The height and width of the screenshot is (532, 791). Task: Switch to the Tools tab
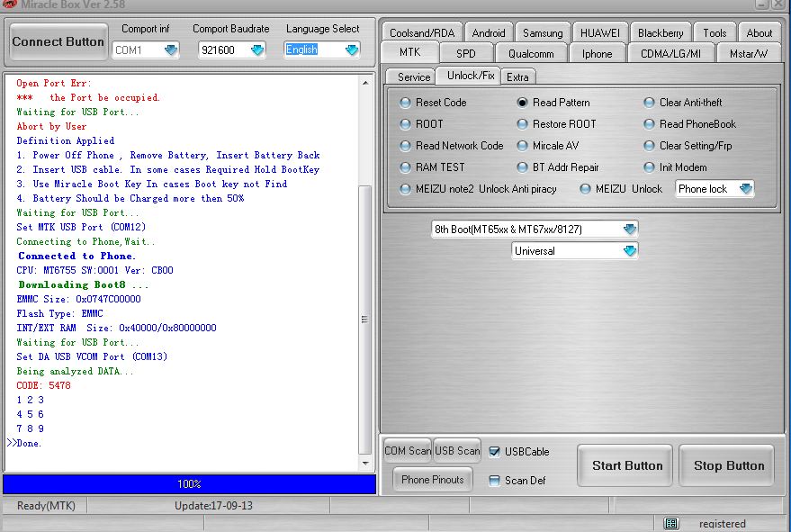pos(715,32)
